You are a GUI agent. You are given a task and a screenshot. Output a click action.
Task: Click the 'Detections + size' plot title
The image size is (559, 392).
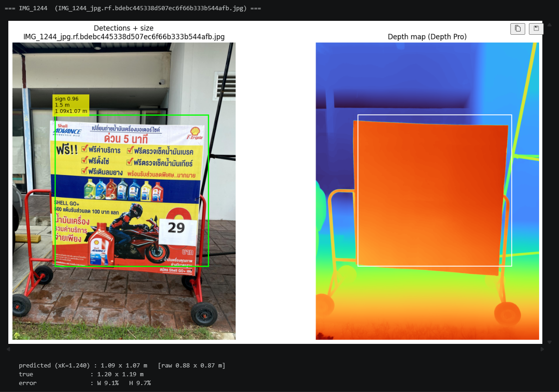(x=124, y=28)
